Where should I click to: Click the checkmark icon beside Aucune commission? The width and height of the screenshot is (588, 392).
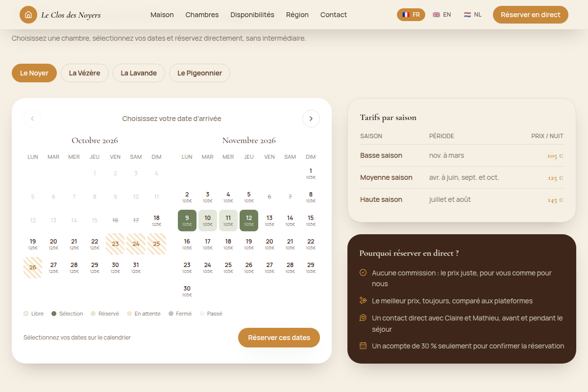tap(363, 273)
